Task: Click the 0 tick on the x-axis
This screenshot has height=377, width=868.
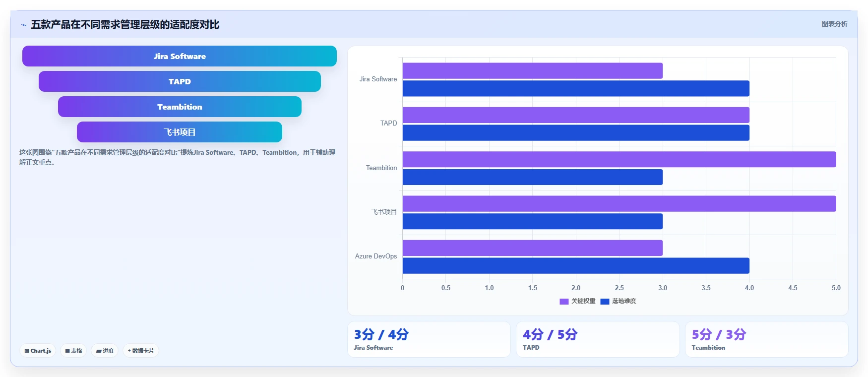Action: tap(402, 288)
